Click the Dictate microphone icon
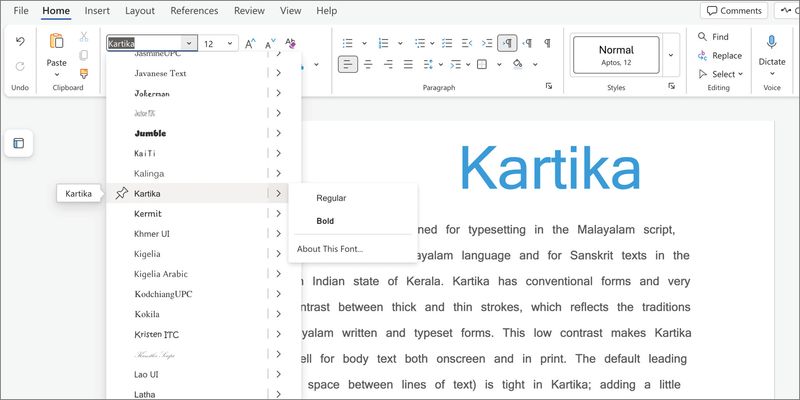Viewport: 800px width, 400px height. point(771,42)
